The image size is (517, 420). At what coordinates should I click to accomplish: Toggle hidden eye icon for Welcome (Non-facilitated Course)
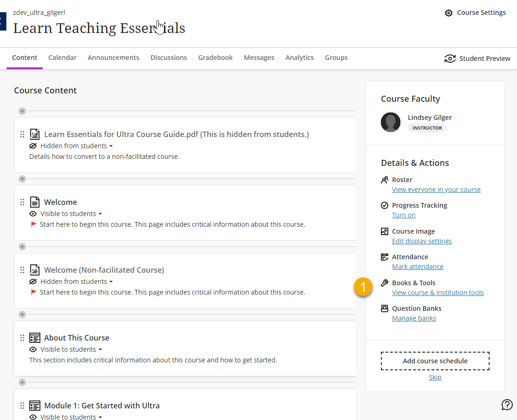(x=33, y=282)
